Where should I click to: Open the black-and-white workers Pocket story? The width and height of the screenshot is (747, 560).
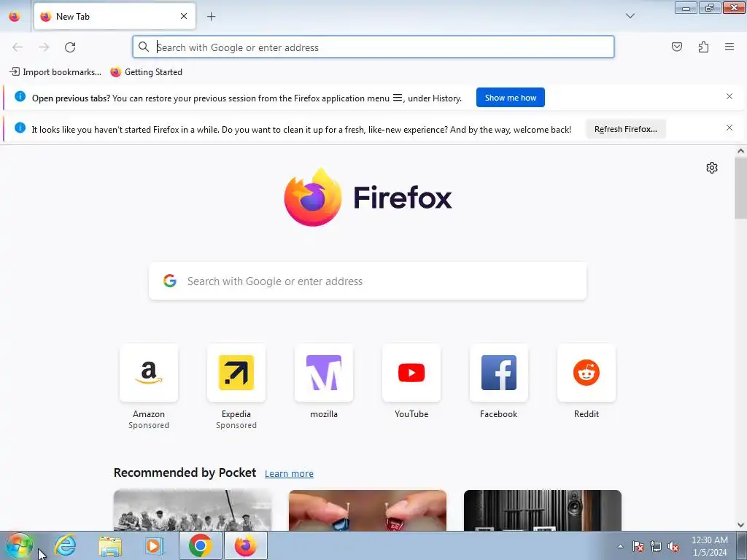(x=193, y=510)
